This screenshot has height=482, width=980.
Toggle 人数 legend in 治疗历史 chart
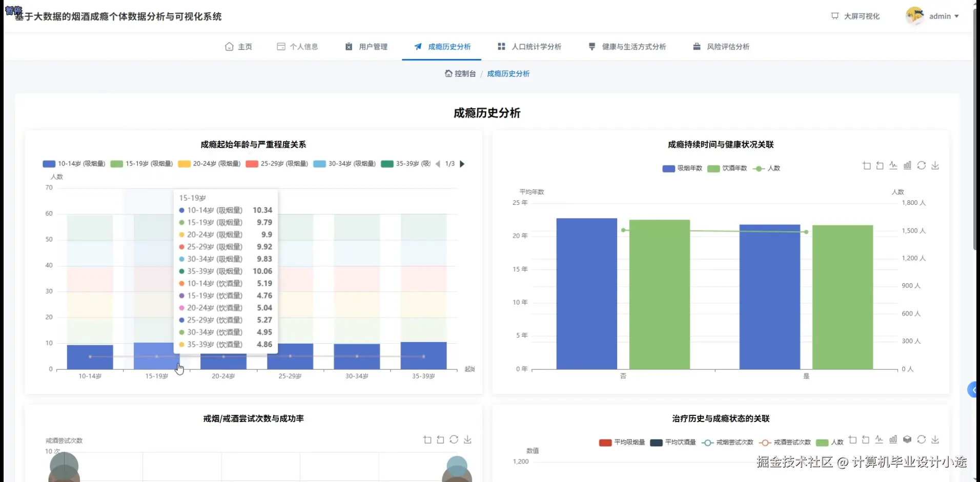(830, 443)
